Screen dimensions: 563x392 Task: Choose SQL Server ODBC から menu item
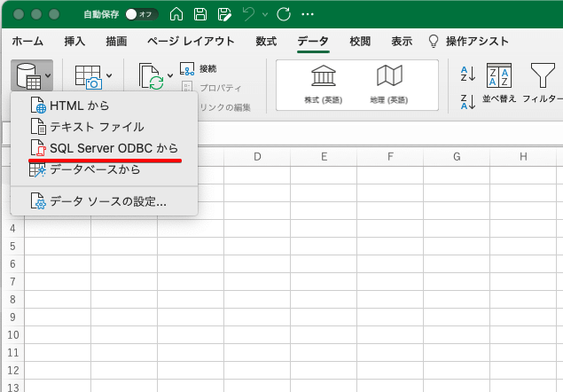coord(104,148)
